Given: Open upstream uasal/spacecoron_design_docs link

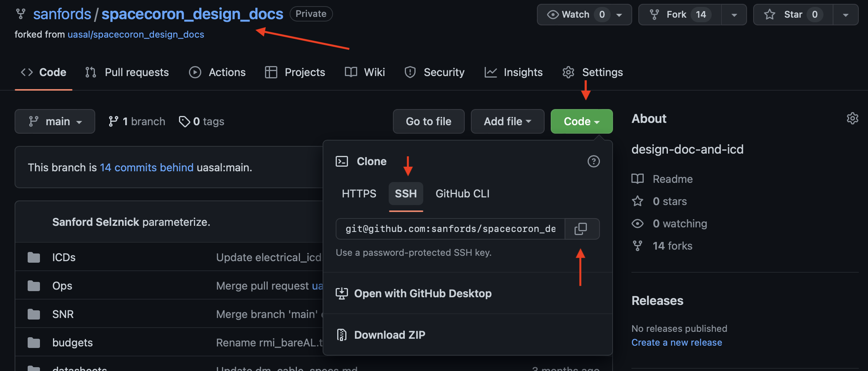Looking at the screenshot, I should point(136,35).
